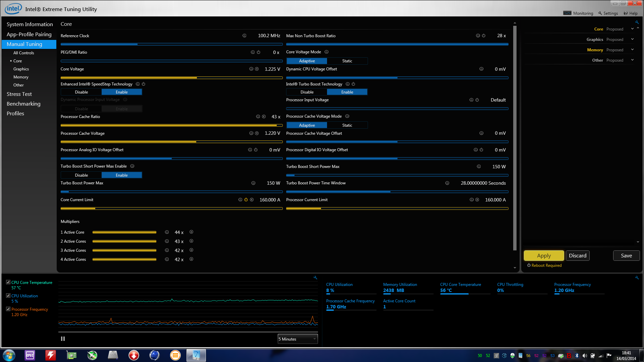Click the volume icon in system tray
This screenshot has height=362, width=644.
[x=585, y=356]
